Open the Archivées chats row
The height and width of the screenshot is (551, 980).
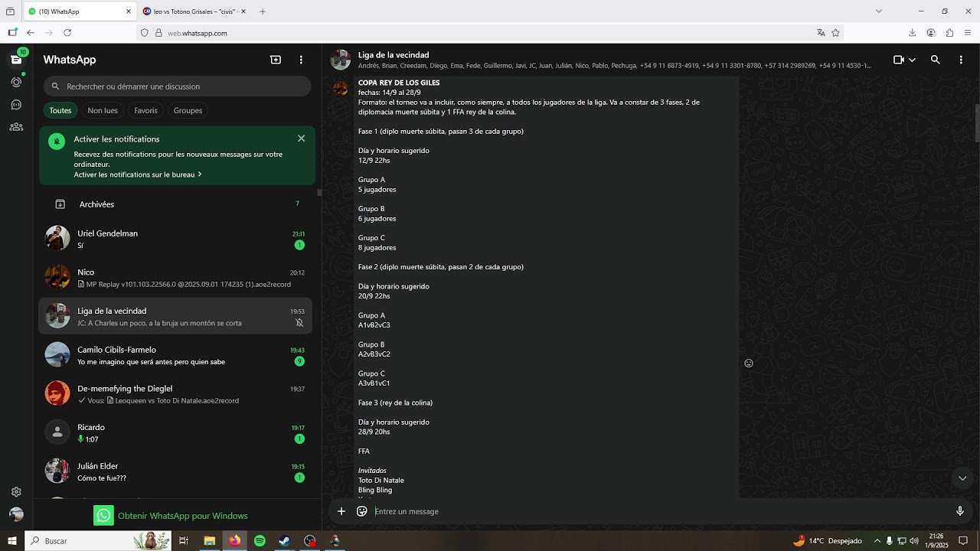pos(177,204)
